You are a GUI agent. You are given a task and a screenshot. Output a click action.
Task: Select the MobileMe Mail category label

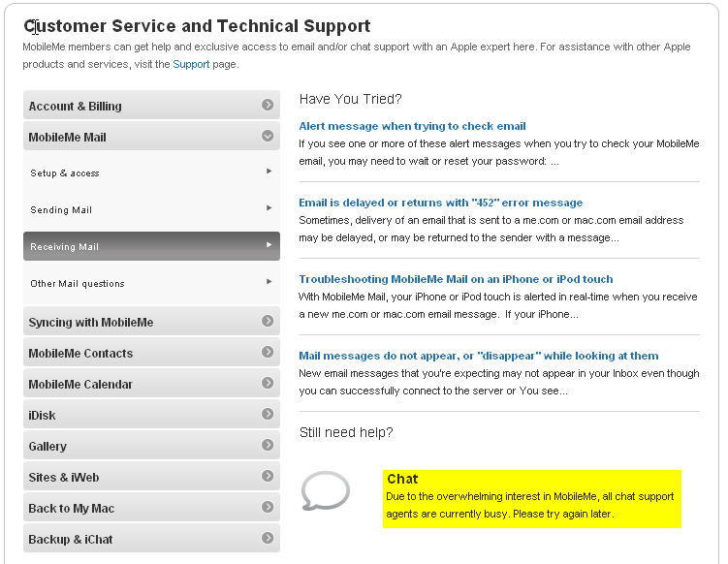click(x=67, y=138)
